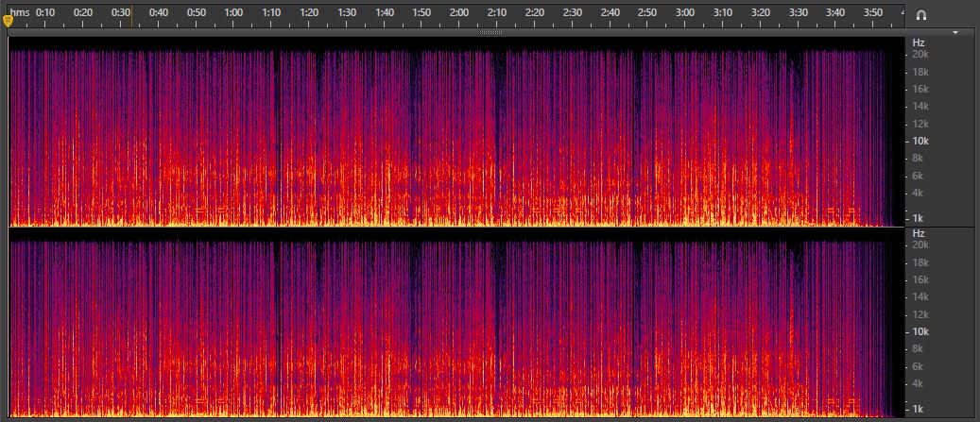
Task: Set playhead at the 2:00 ruler label
Action: click(x=459, y=12)
